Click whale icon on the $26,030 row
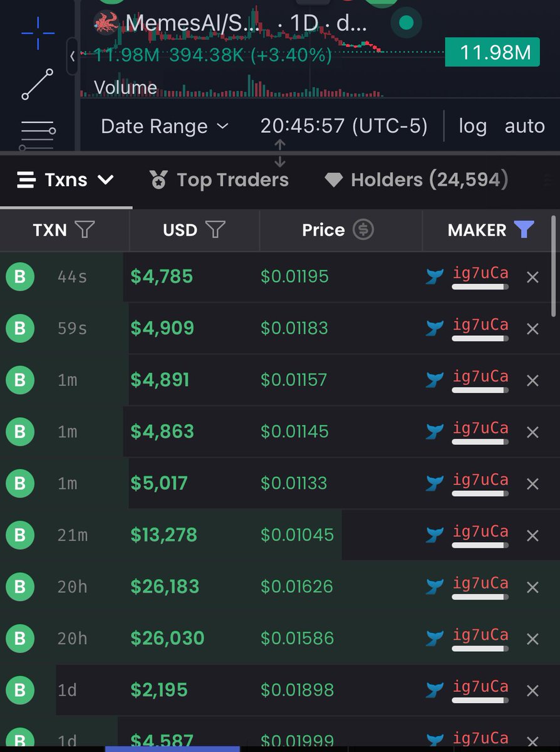560x752 pixels. click(x=435, y=638)
